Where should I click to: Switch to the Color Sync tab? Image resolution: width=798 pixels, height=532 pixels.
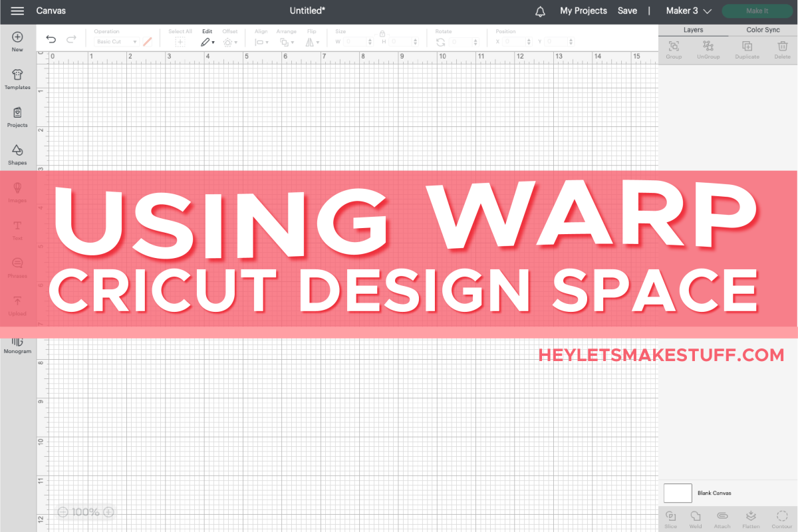pos(763,30)
